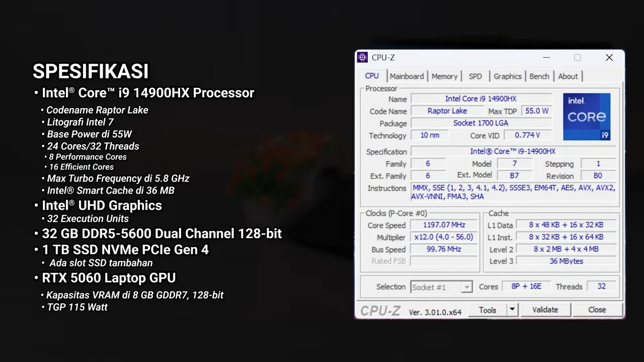Click the Core VID value 0.774 V
The image size is (644, 362).
pyautogui.click(x=527, y=135)
